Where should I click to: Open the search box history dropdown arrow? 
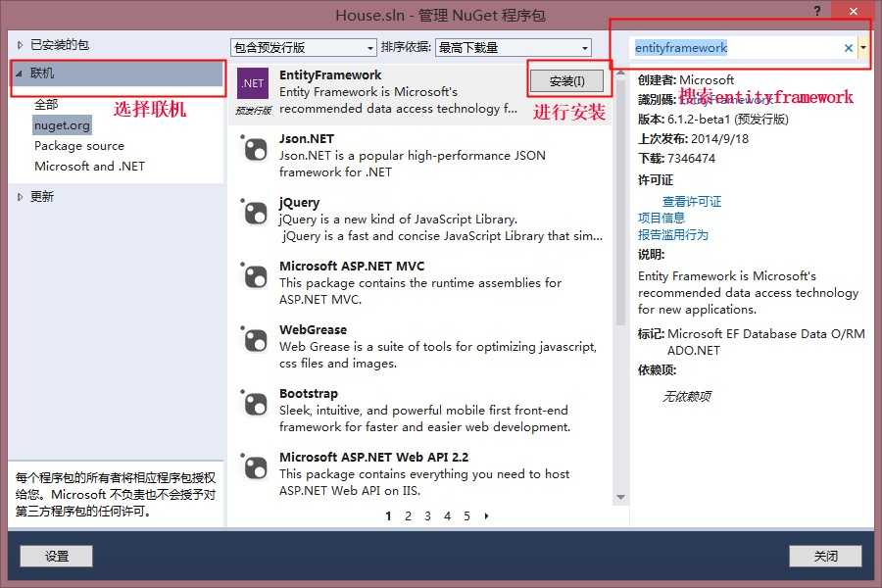(863, 48)
